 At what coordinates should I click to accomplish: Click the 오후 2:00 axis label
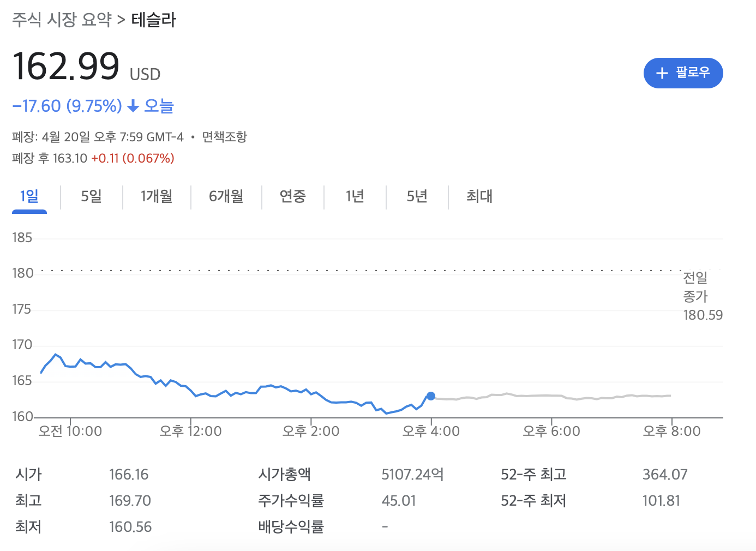pos(310,432)
